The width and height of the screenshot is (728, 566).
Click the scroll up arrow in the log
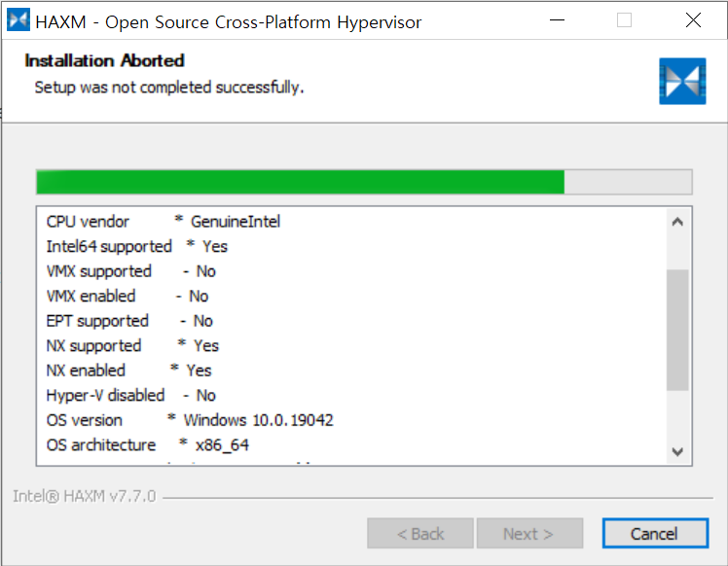pos(677,222)
